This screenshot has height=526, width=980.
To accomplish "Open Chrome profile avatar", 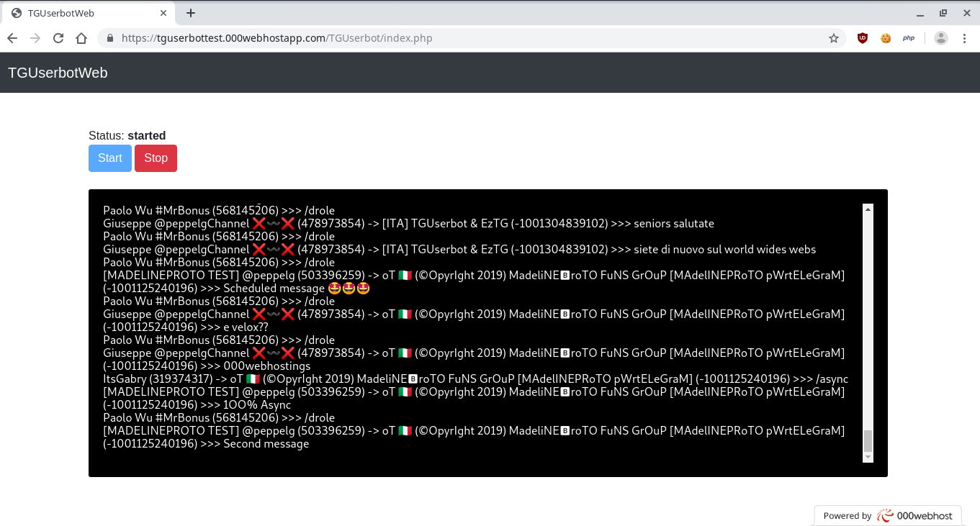I will 941,38.
